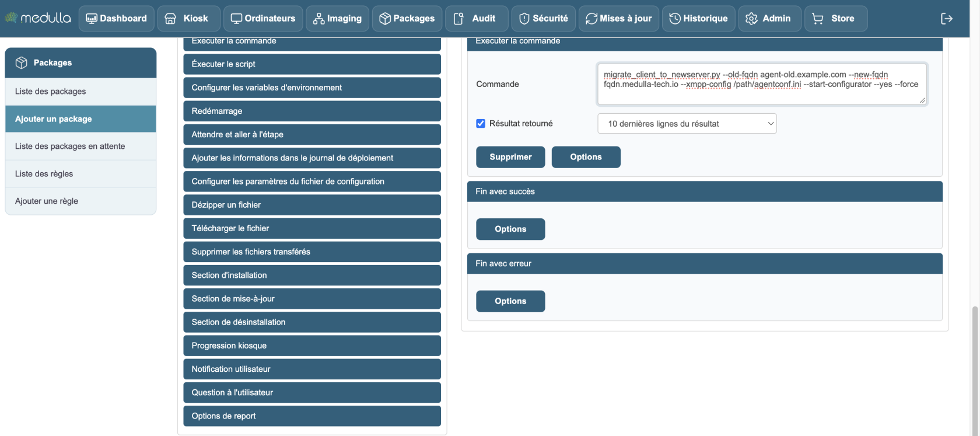Open Options under Fin avec erreur

[x=510, y=301]
